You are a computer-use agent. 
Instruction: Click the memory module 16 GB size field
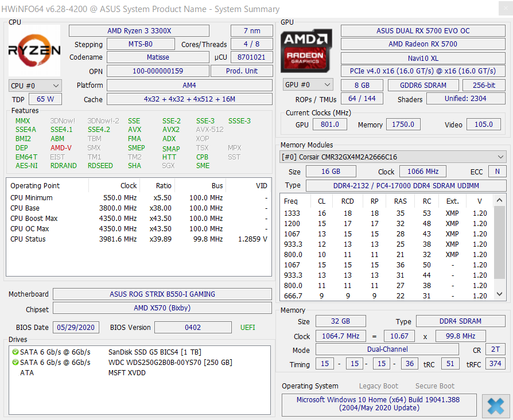[331, 172]
